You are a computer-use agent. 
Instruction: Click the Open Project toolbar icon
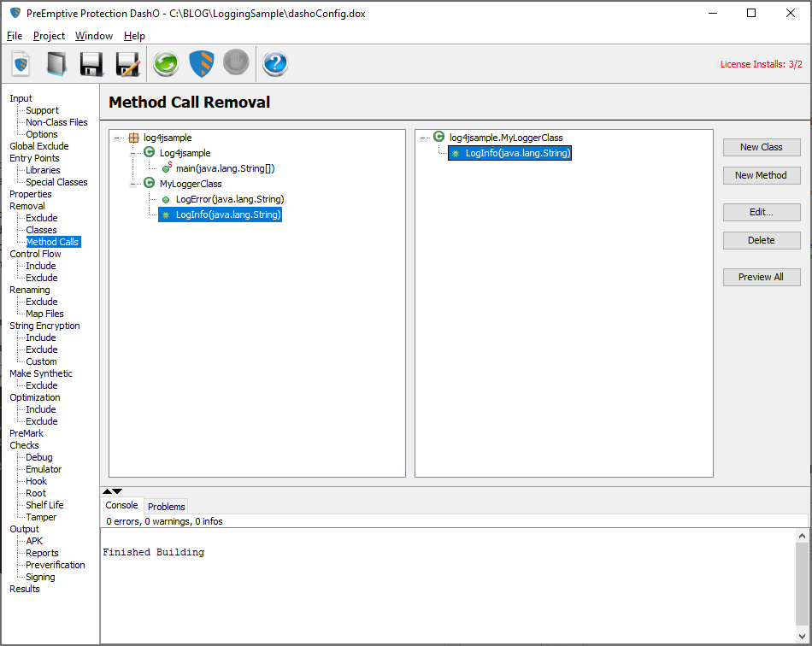click(56, 64)
